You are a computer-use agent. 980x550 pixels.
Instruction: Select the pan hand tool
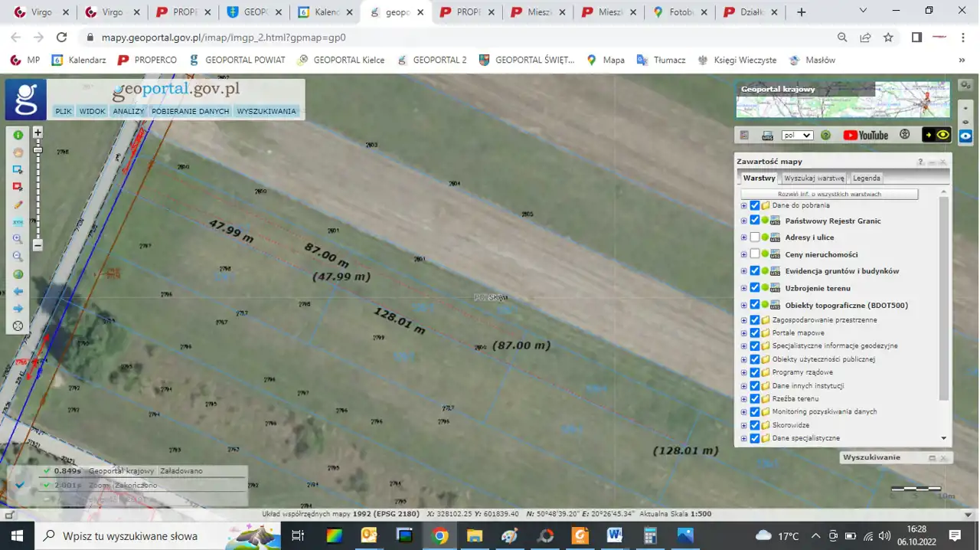pyautogui.click(x=18, y=152)
